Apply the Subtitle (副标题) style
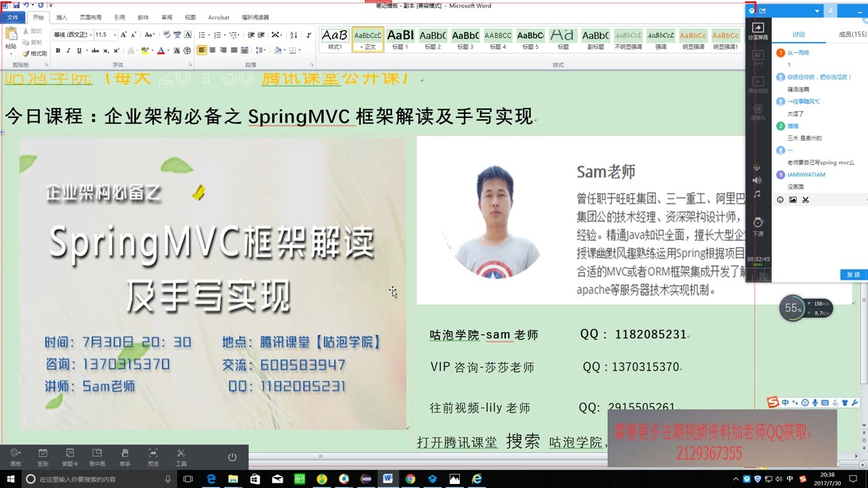868x488 pixels. (596, 39)
